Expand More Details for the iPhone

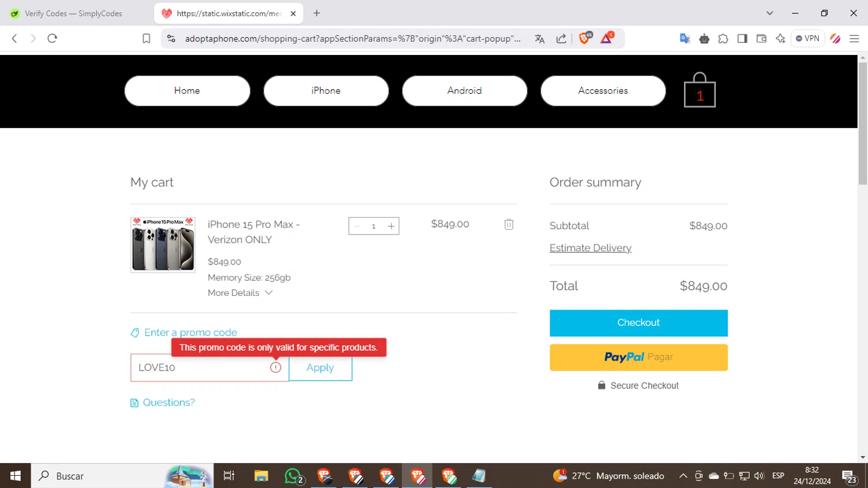pyautogui.click(x=240, y=293)
